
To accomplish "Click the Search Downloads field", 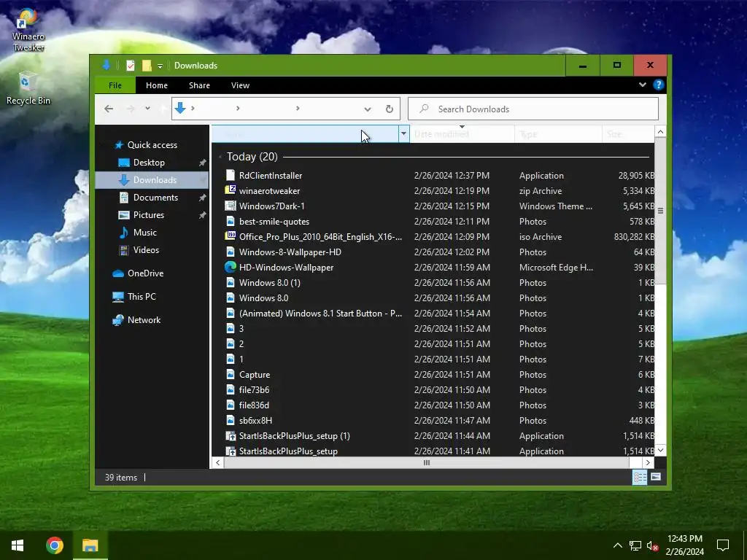I will tap(533, 109).
